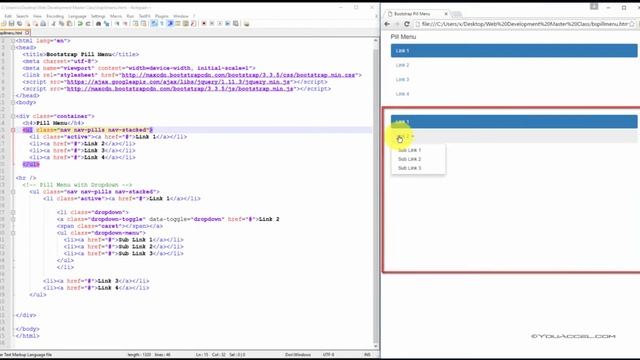Screen dimensions: 640x360
Task: Click the Playback Macro toolbar icon
Action: click(x=220, y=24)
